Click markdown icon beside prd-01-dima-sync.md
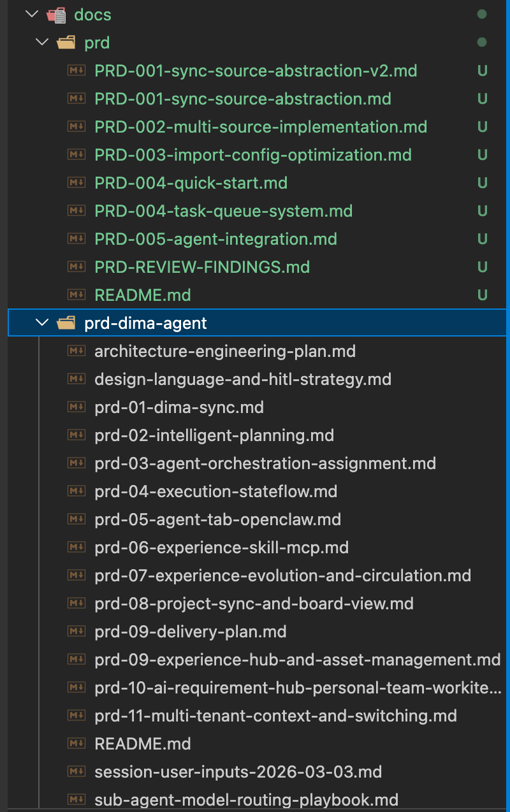Screen dimensions: 510x812 [x=76, y=407]
